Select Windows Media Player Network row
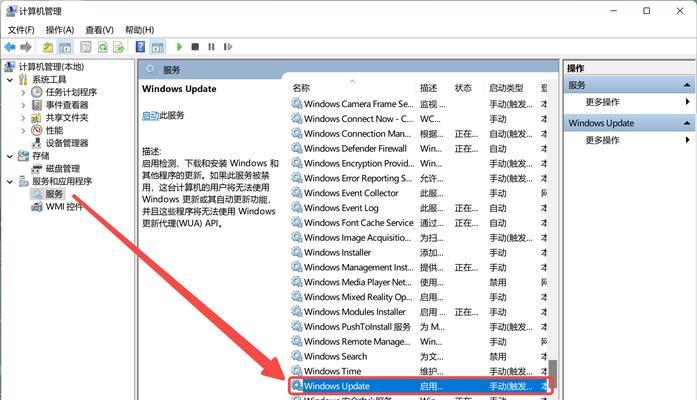 click(x=419, y=282)
